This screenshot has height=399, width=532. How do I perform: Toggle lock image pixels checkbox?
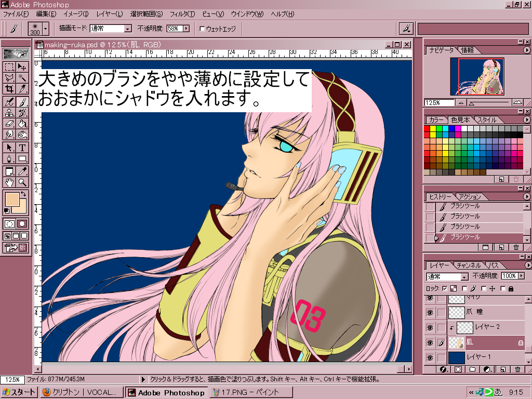tap(464, 288)
